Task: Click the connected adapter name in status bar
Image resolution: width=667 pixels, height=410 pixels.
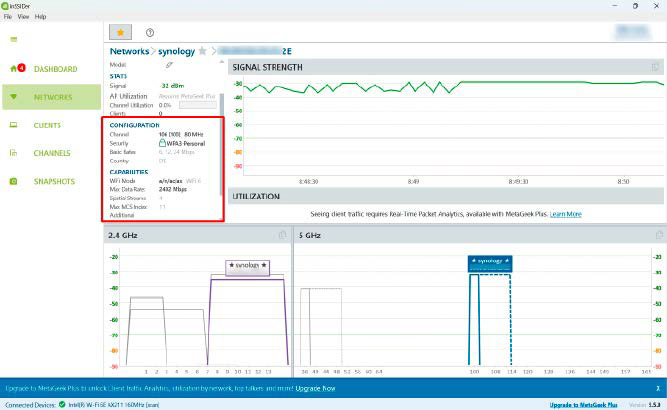Action: 114,405
